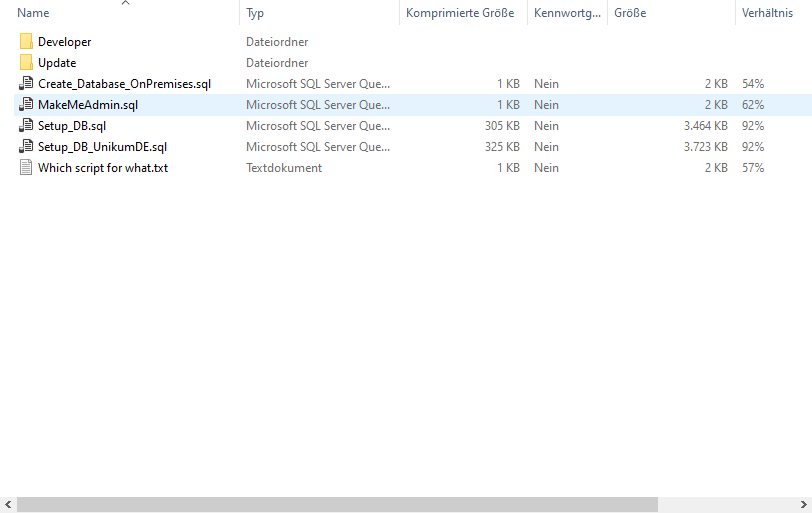Click the Setup_DB.sql file icon
Image resolution: width=812 pixels, height=513 pixels.
26,126
